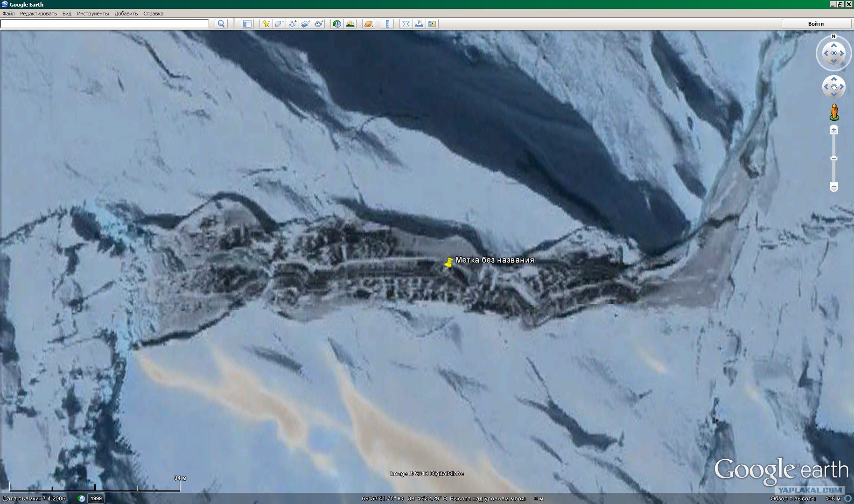Show historical imagery with the clock icon

point(336,24)
